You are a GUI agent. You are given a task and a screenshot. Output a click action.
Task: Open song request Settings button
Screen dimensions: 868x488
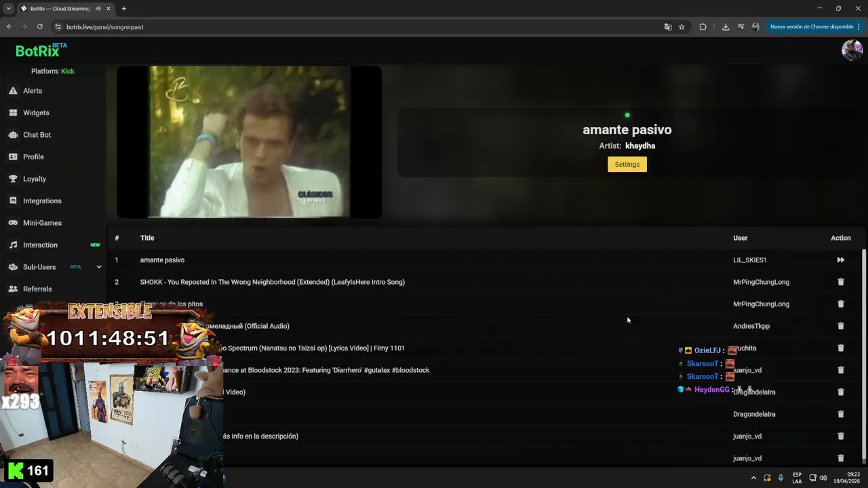tap(627, 164)
